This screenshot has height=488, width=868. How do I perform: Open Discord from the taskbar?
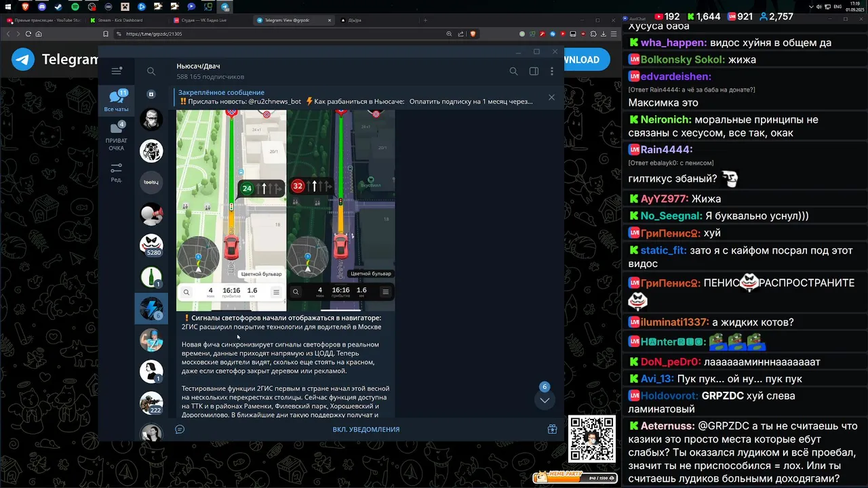pos(42,6)
